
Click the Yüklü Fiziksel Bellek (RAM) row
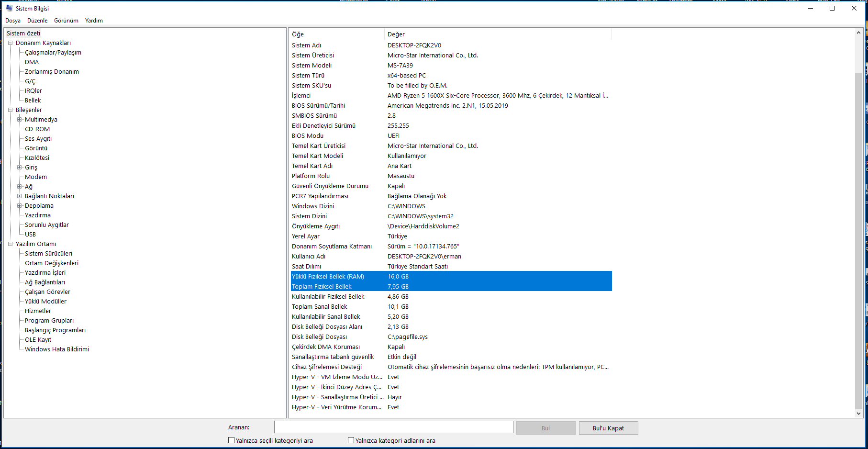point(451,277)
